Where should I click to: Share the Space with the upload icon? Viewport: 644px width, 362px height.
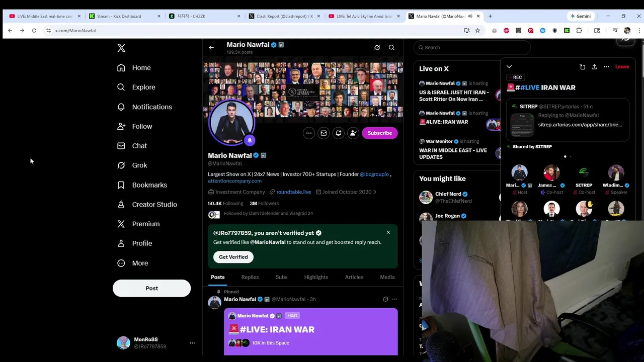[594, 67]
